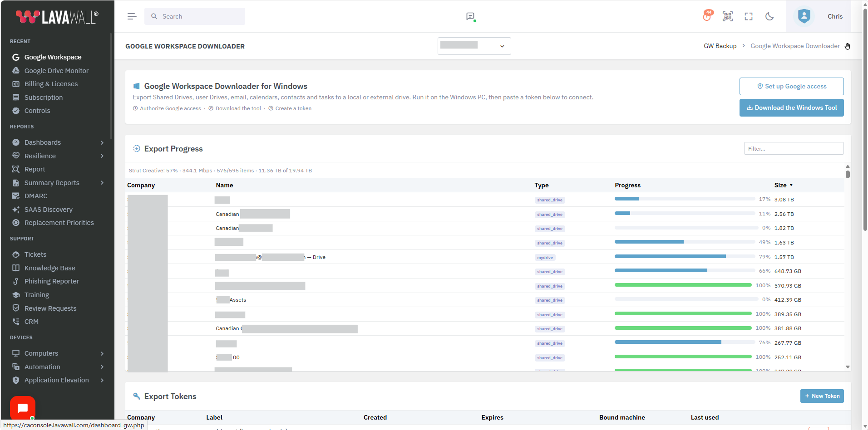Sort by the Type column header

tap(541, 185)
